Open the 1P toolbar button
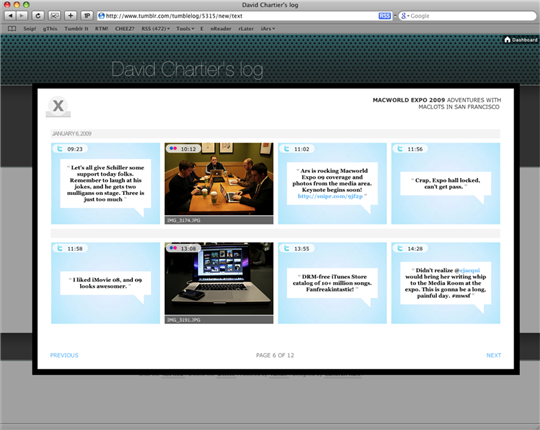The height and width of the screenshot is (430, 540). click(x=87, y=16)
